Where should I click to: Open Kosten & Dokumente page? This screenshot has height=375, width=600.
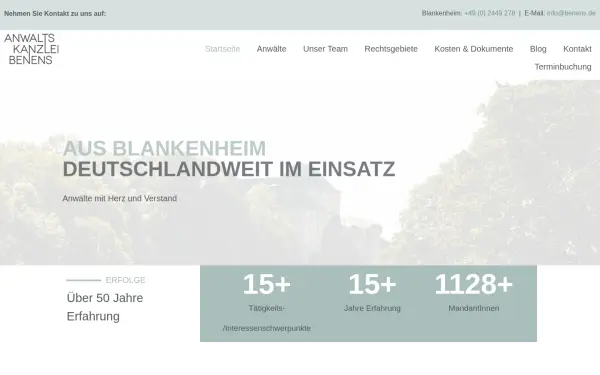tap(473, 49)
